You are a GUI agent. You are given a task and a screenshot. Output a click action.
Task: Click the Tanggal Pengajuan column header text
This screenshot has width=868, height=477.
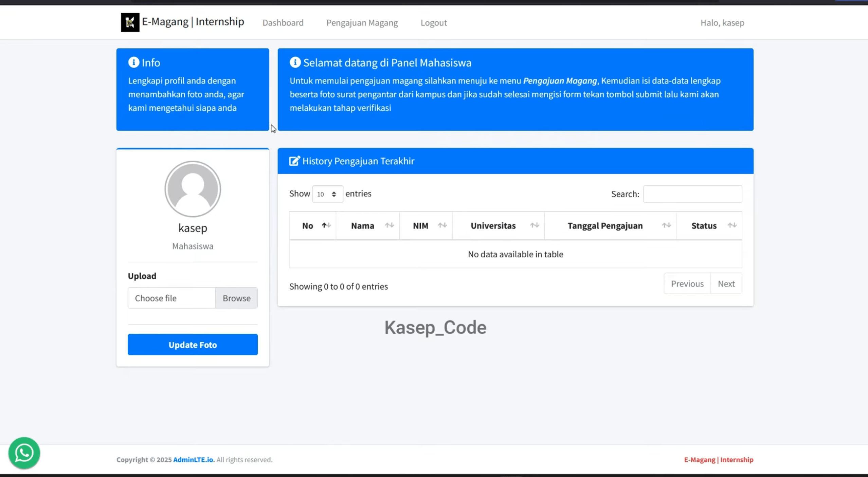pyautogui.click(x=605, y=226)
